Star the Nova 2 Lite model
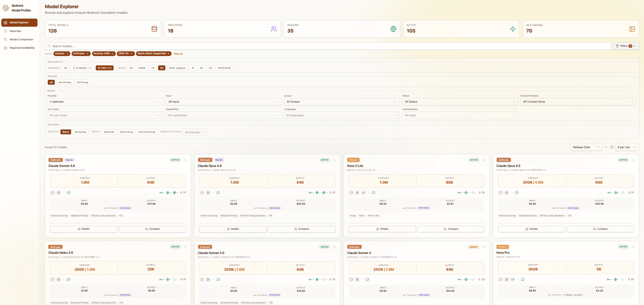The image size is (644, 305). click(x=484, y=160)
